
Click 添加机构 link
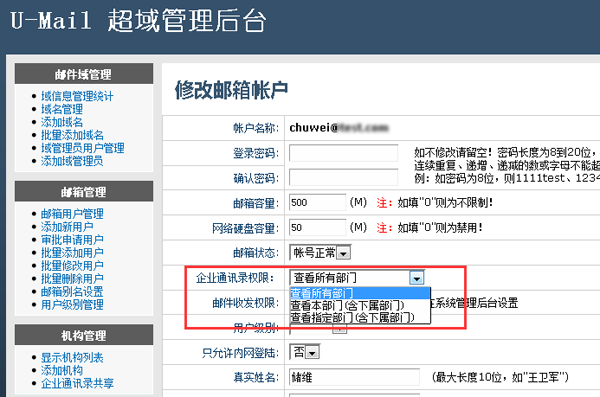point(62,371)
